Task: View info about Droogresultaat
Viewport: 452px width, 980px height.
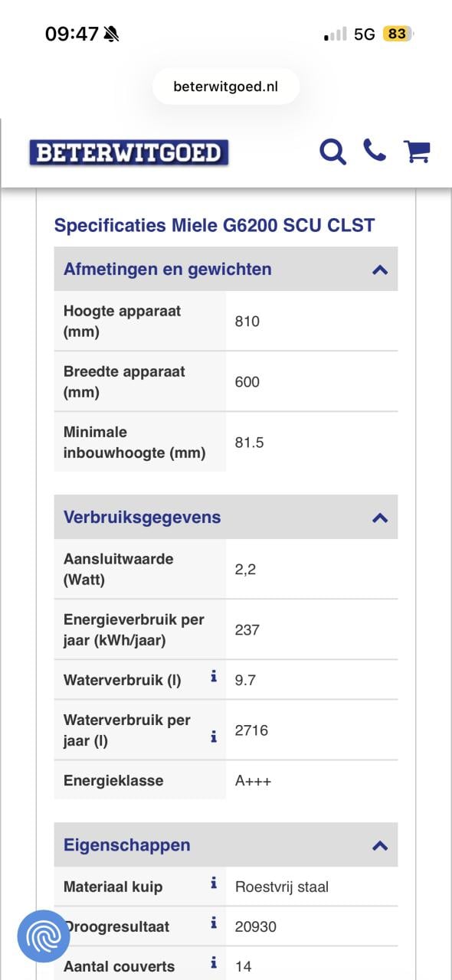Action: pyautogui.click(x=212, y=923)
